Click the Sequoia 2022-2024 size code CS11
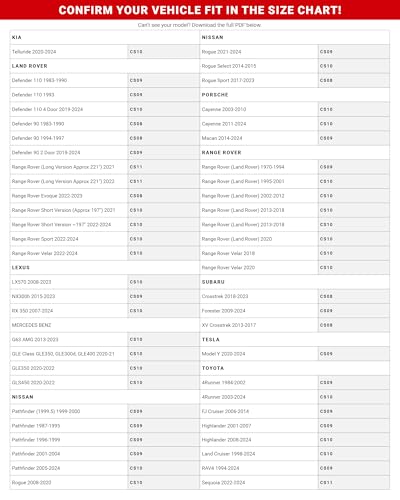 (326, 482)
